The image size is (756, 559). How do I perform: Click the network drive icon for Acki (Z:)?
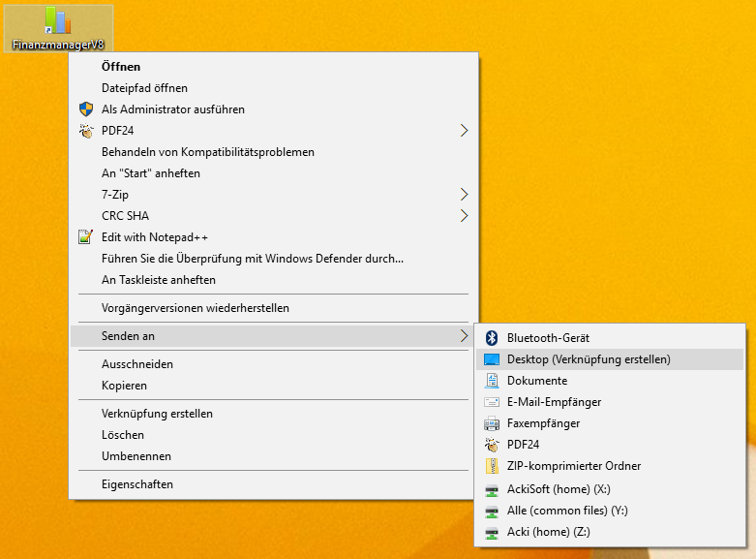pos(492,533)
